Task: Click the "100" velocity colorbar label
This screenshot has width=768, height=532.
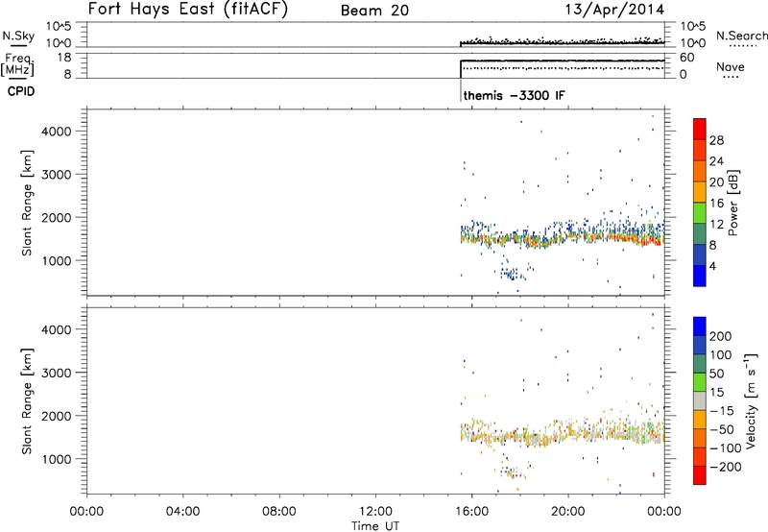Action: (721, 354)
